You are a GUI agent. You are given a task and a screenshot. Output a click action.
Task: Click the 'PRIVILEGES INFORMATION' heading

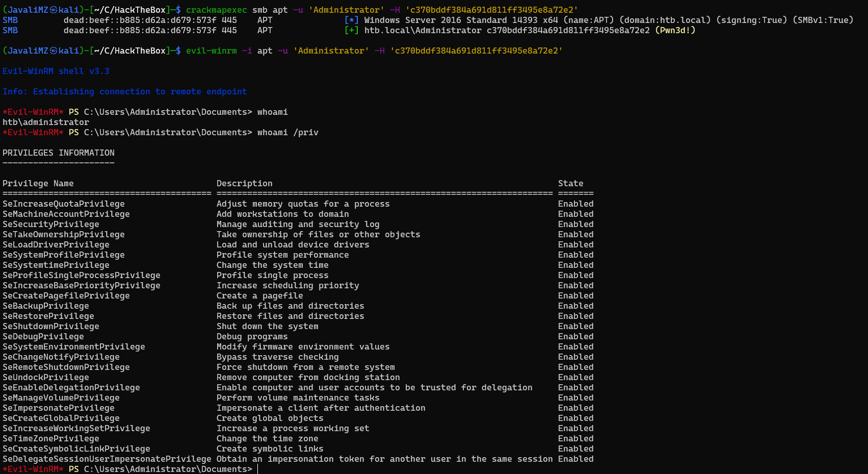pos(59,153)
